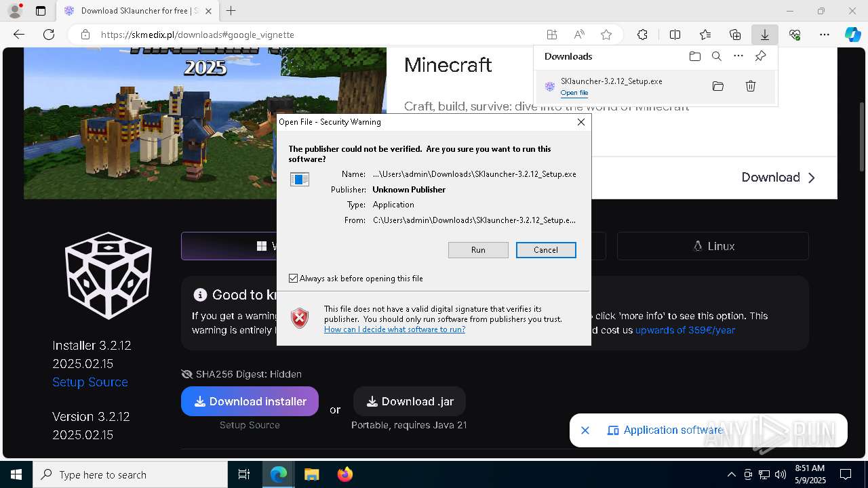The height and width of the screenshot is (488, 868).
Task: Toggle the Downloads toolbar button
Action: (x=764, y=35)
